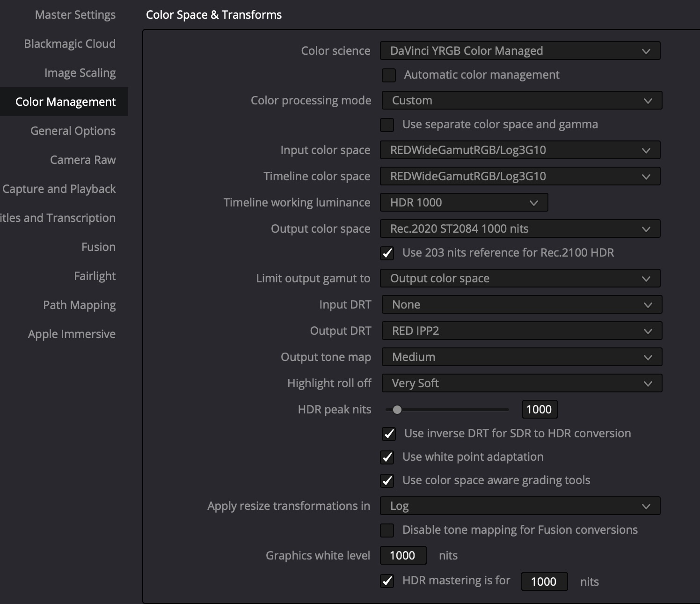This screenshot has height=604, width=700.
Task: Open Timeline working luminance dropdown
Action: (x=464, y=202)
